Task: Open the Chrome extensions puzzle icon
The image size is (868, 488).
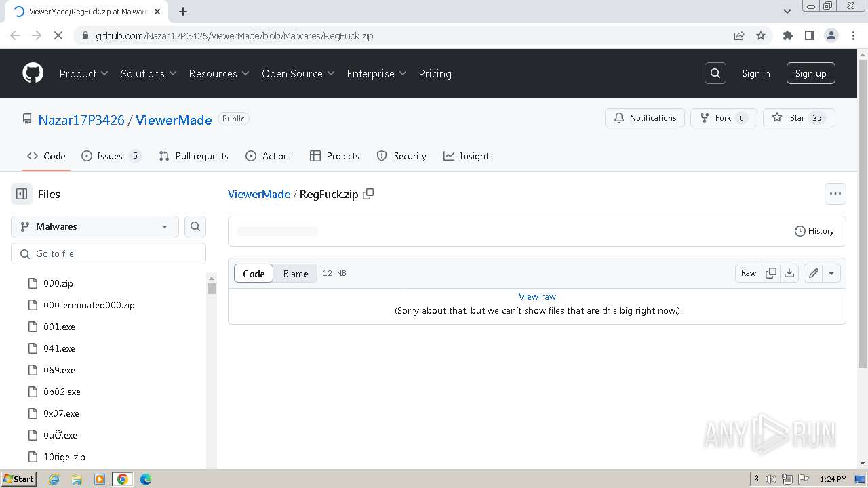Action: point(788,35)
